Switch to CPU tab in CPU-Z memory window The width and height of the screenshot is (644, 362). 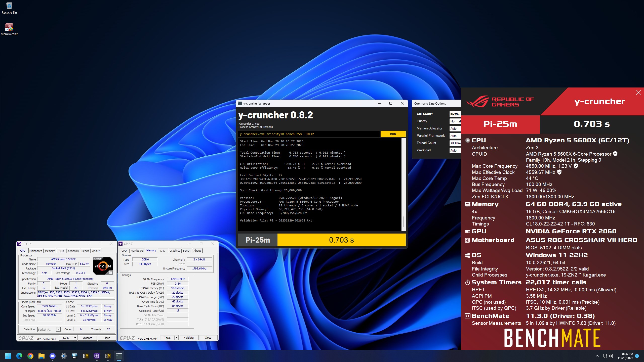tap(124, 251)
